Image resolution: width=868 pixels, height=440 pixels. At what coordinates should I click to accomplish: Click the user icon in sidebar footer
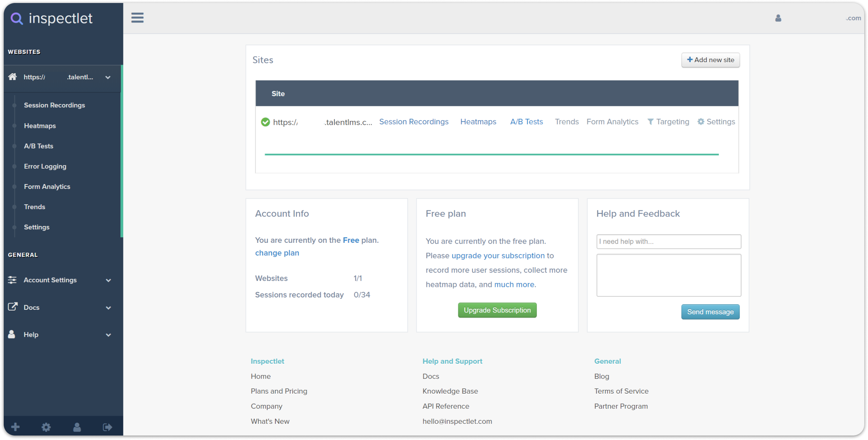[x=77, y=427]
